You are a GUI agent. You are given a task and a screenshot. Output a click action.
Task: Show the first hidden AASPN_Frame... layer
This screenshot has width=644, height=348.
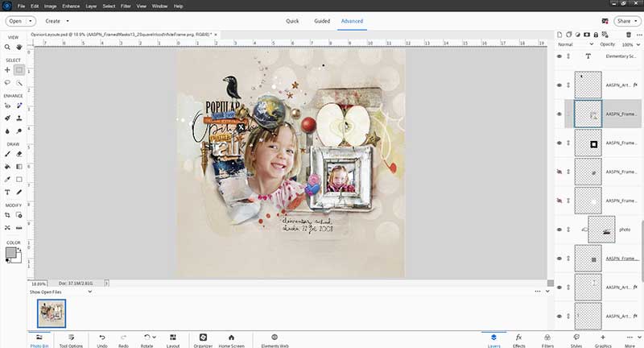pyautogui.click(x=559, y=172)
